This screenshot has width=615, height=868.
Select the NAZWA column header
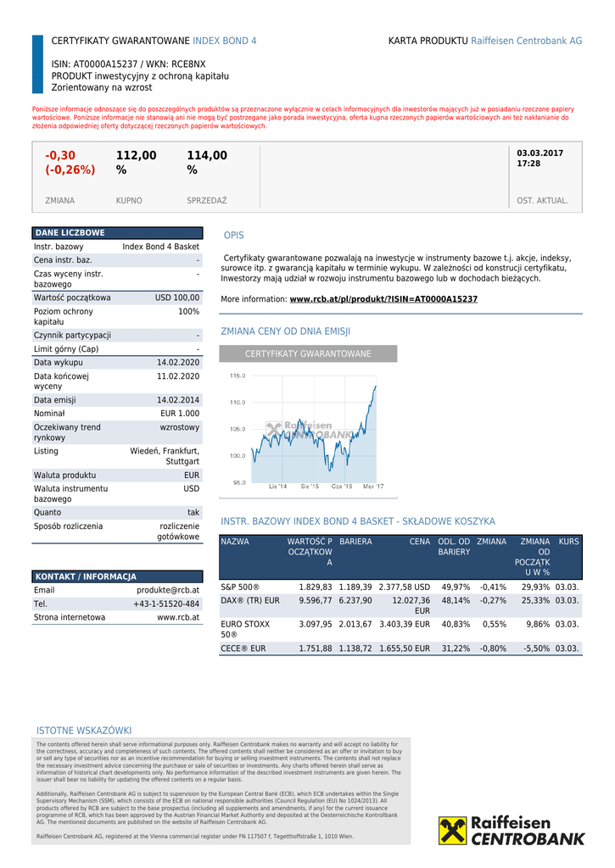click(x=235, y=542)
